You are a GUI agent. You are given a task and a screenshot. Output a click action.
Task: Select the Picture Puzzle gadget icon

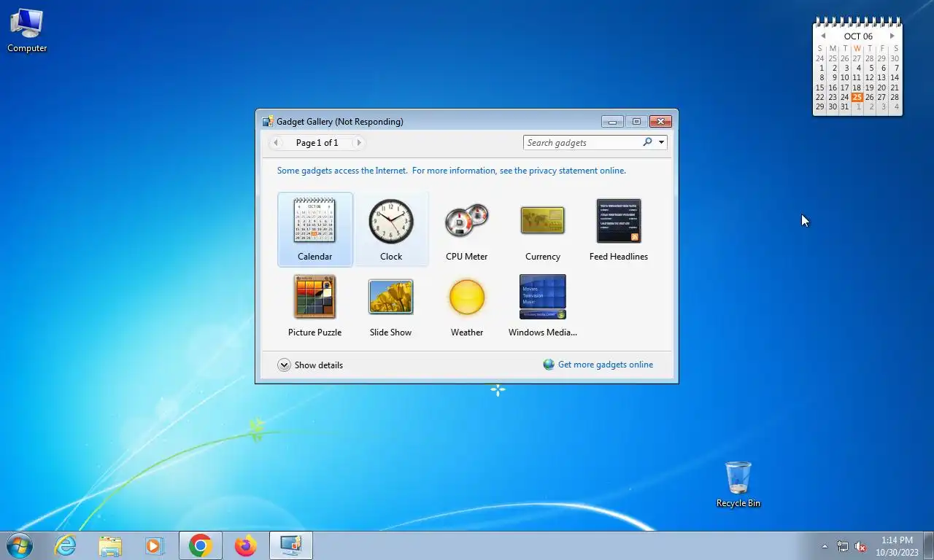[314, 297]
